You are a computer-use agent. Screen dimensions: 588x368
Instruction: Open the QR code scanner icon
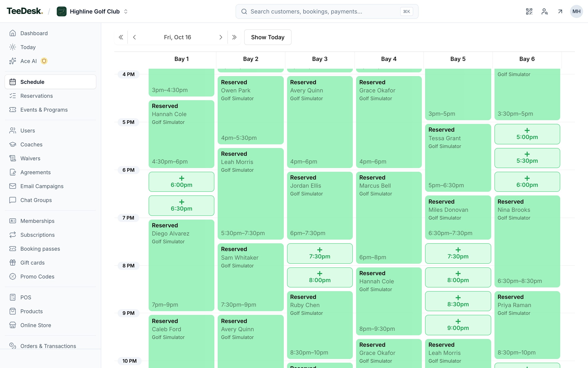(x=529, y=11)
